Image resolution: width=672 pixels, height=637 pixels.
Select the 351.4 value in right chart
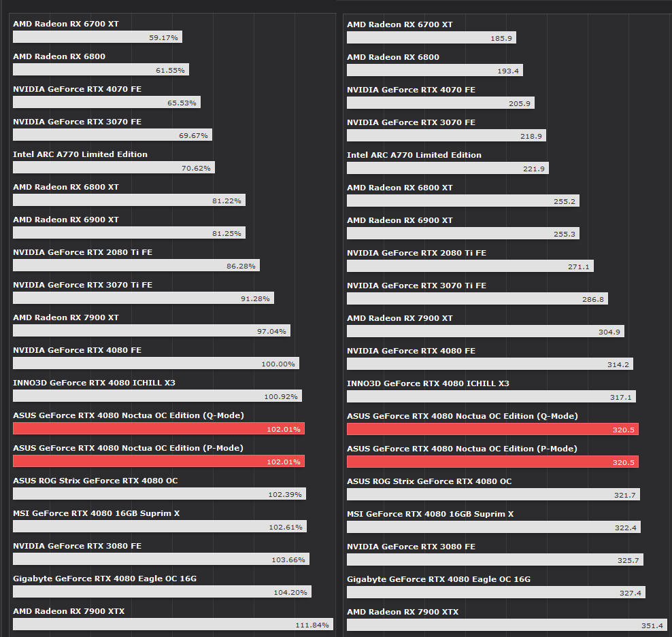pos(652,625)
